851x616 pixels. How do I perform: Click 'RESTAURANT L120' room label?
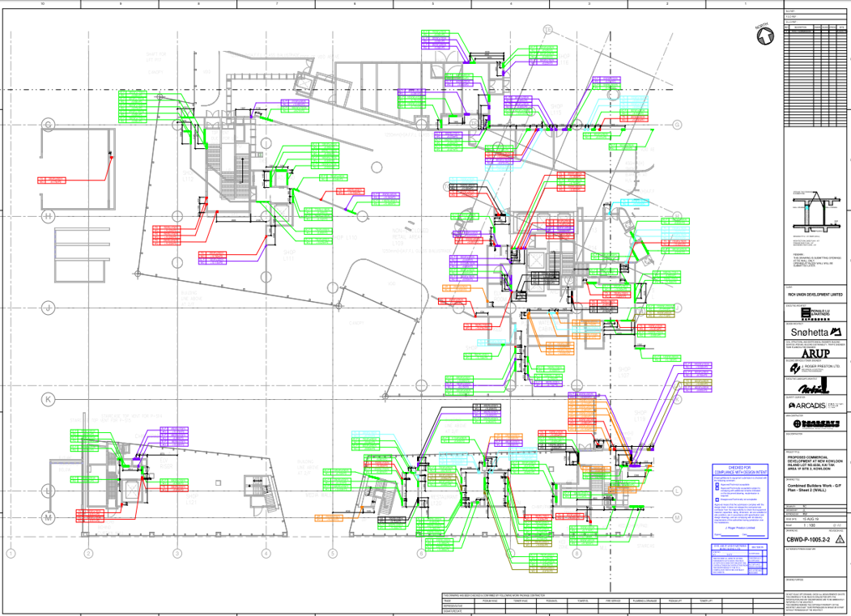[x=444, y=500]
